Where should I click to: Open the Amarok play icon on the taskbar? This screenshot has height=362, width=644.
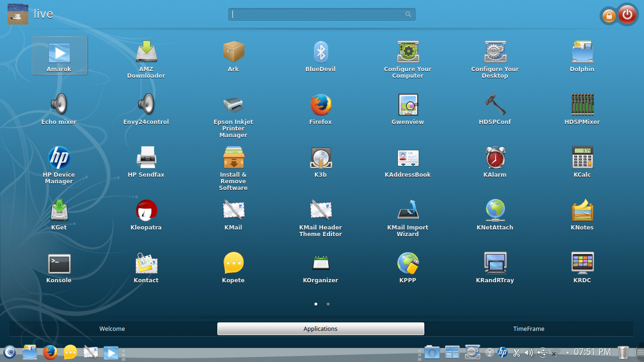pyautogui.click(x=111, y=353)
